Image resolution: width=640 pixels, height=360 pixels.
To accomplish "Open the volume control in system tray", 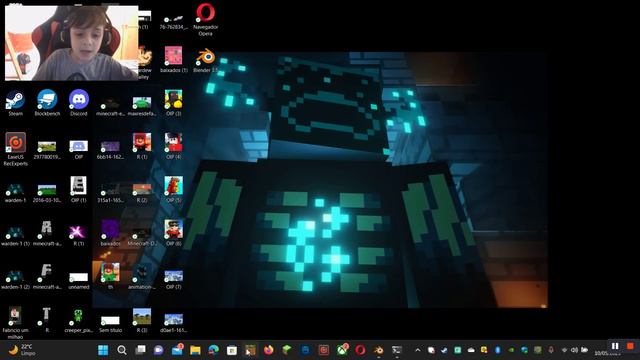I will click(574, 350).
